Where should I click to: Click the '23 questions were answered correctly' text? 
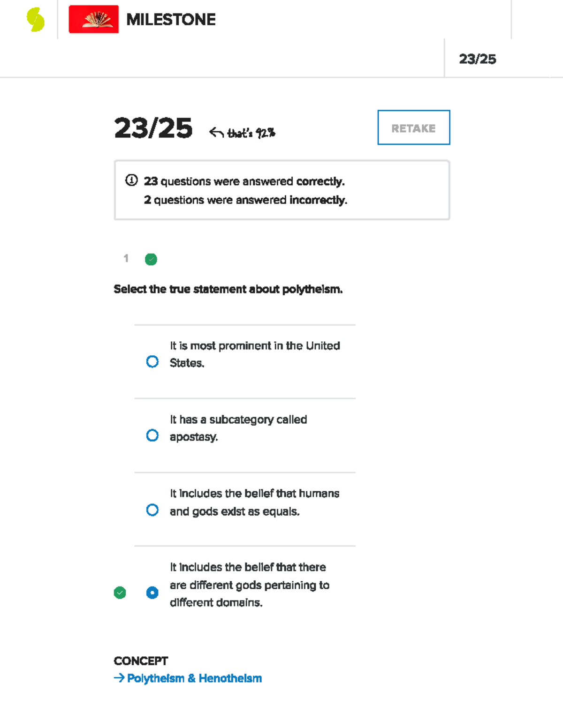244,181
